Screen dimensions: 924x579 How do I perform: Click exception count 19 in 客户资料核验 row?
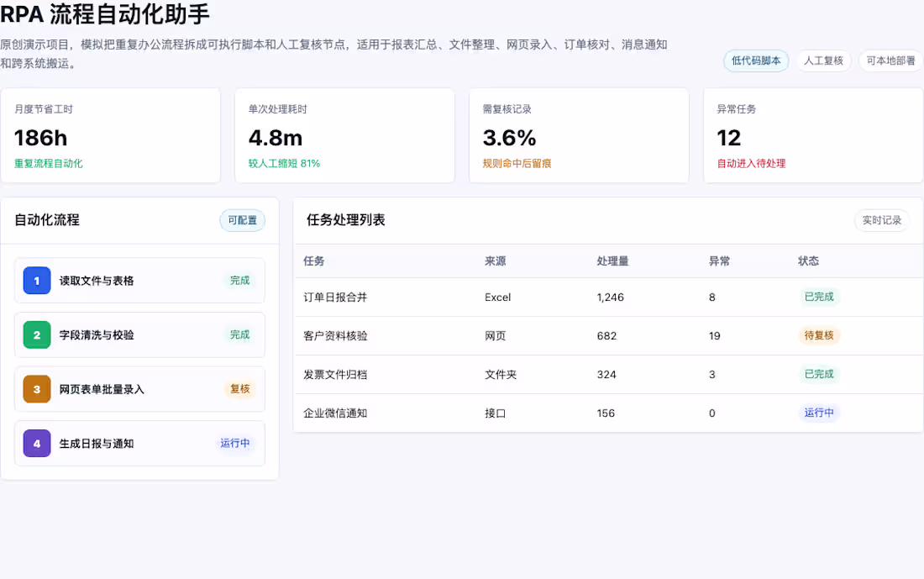(x=714, y=336)
